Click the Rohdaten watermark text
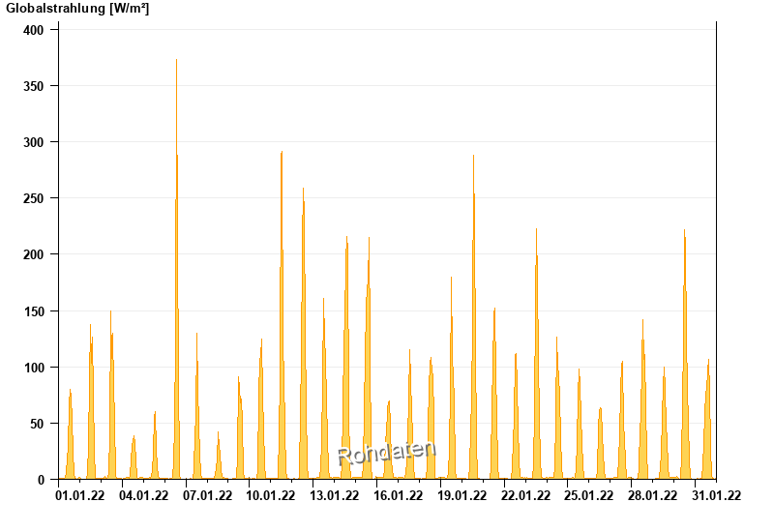This screenshot has width=774, height=532. point(387,453)
